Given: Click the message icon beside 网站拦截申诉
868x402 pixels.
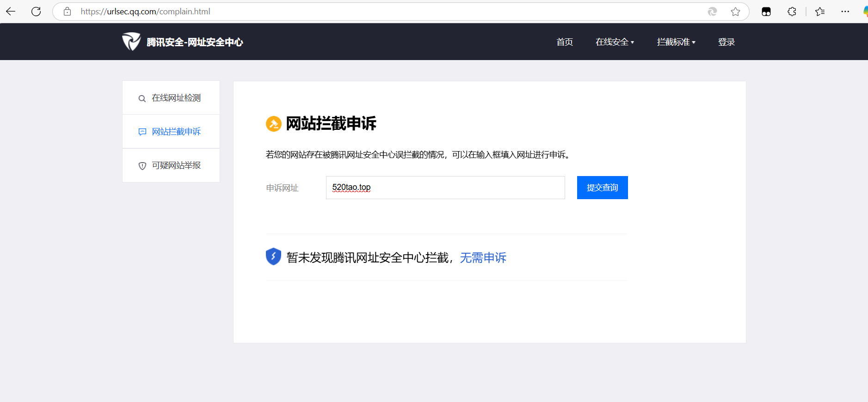Looking at the screenshot, I should click(142, 132).
